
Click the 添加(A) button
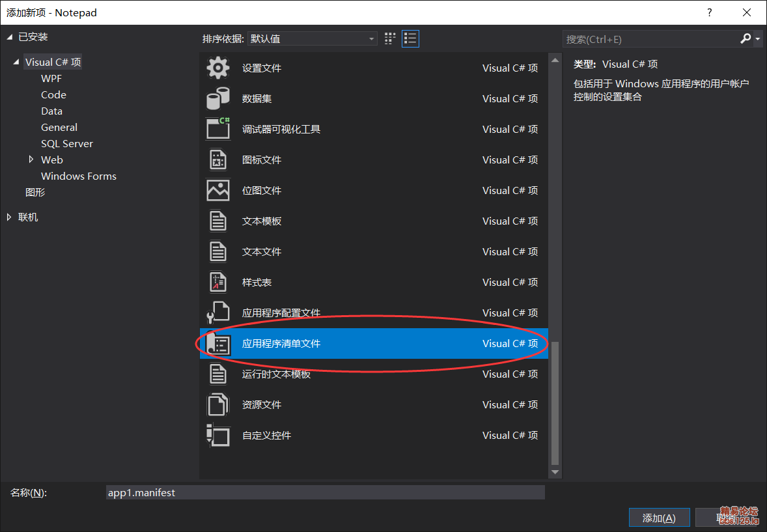[x=659, y=518]
